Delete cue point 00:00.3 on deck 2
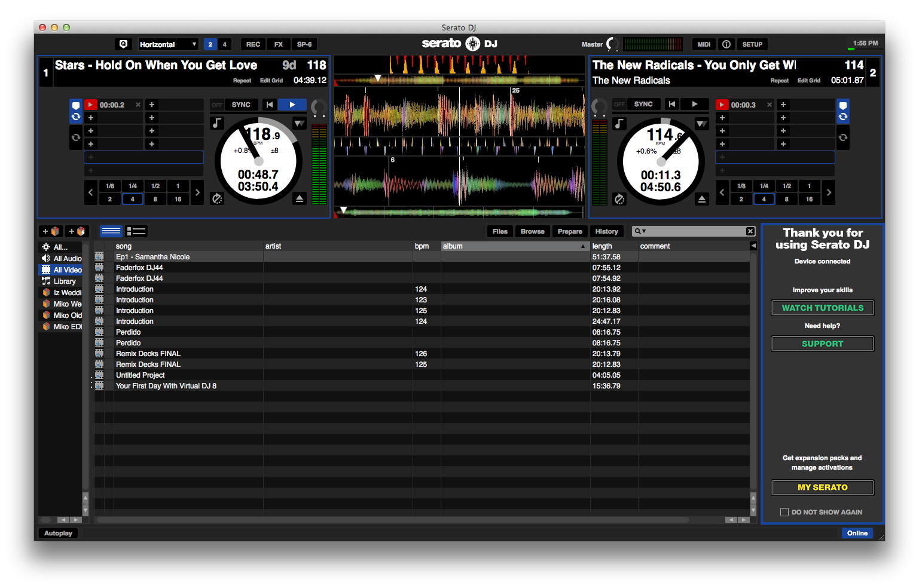The height and width of the screenshot is (588, 919). (x=770, y=105)
